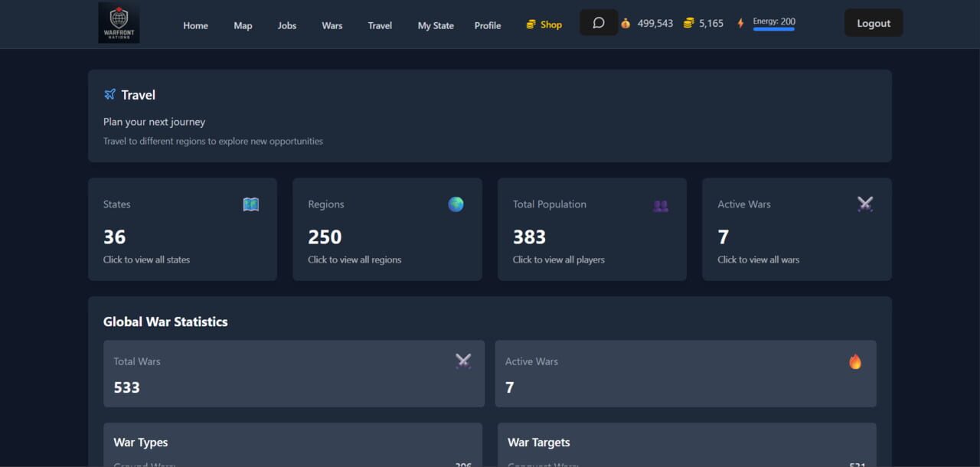
Task: Follow the Click to view all players link
Action: (x=559, y=260)
